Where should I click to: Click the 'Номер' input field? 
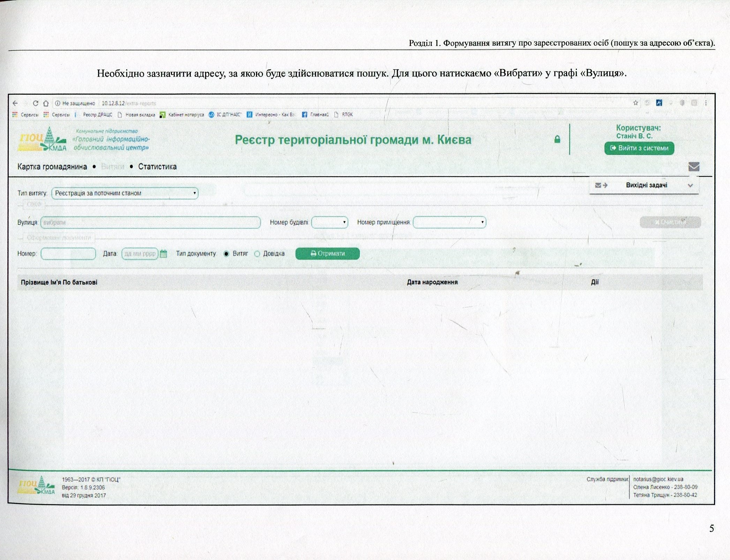coord(68,254)
